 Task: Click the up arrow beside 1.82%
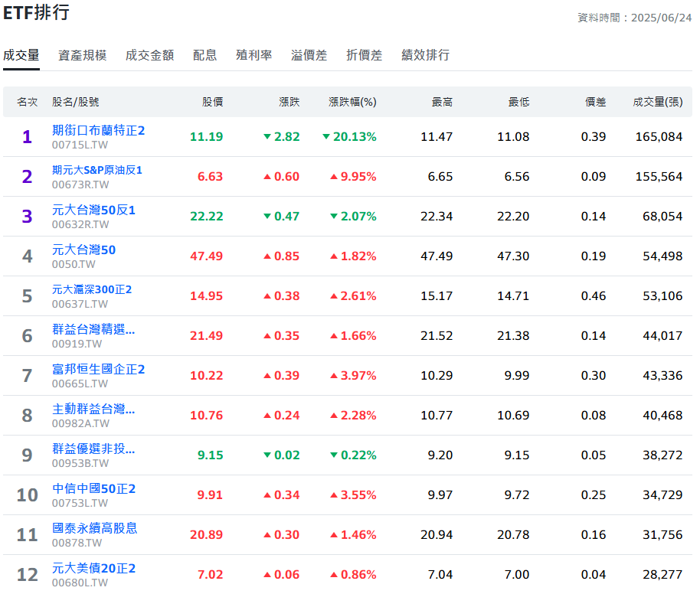[334, 256]
